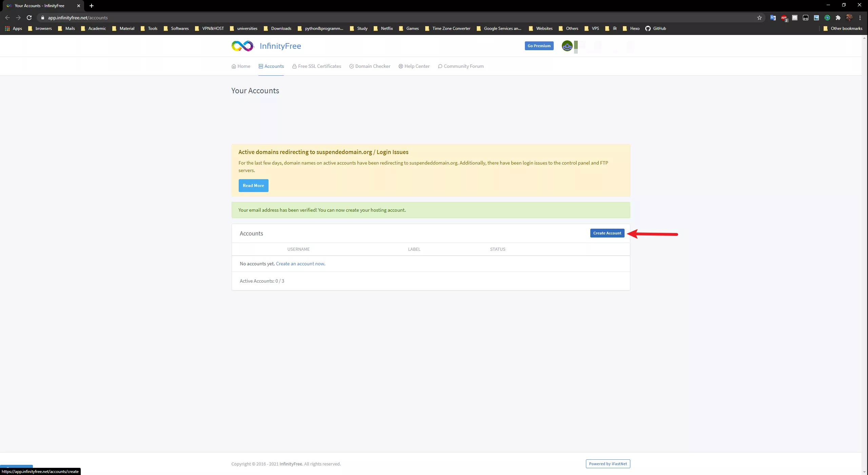Bookmark this page with the star icon
Screen dimensions: 868x475
click(759, 18)
